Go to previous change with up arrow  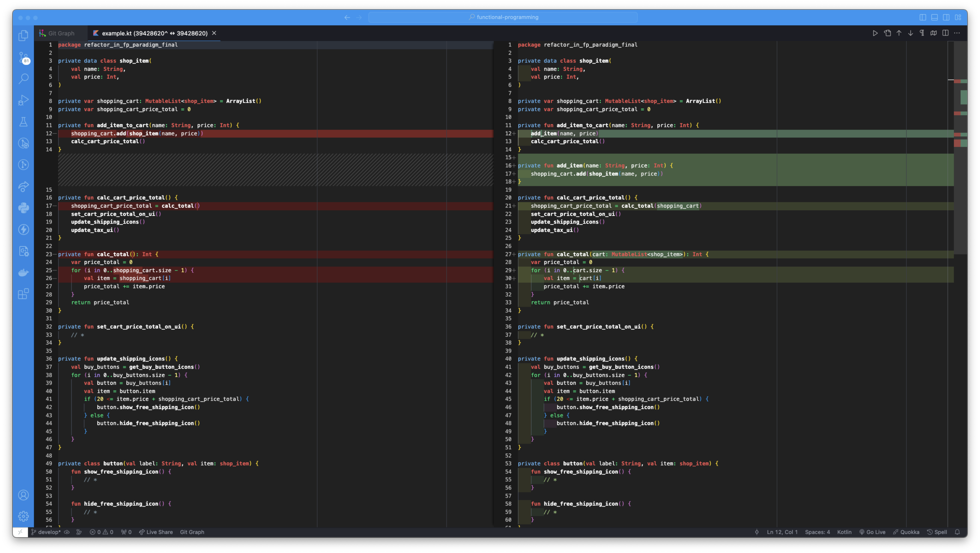point(899,33)
